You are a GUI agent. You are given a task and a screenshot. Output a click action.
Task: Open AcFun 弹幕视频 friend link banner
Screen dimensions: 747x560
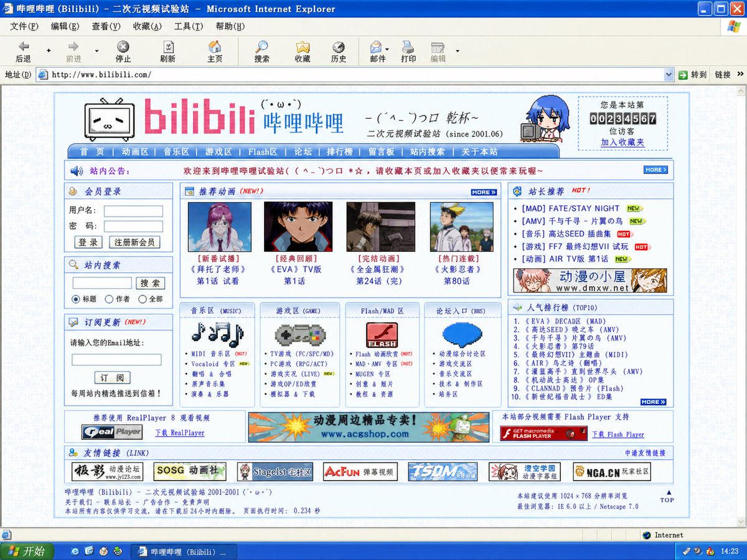(x=360, y=472)
